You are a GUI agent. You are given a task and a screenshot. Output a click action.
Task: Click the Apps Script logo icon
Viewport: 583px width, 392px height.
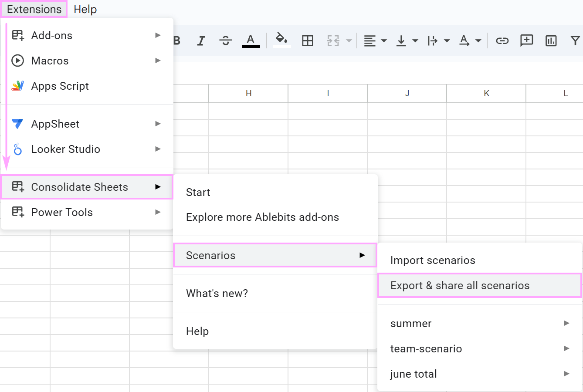point(17,86)
